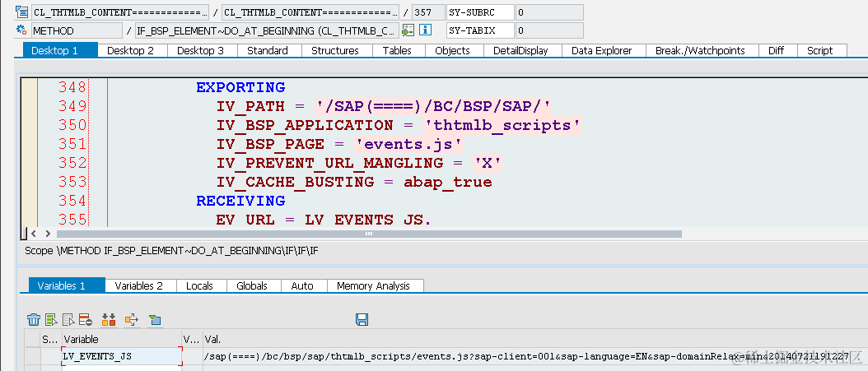Switch to Desktop 2 tab
This screenshot has height=371, width=868.
[130, 50]
